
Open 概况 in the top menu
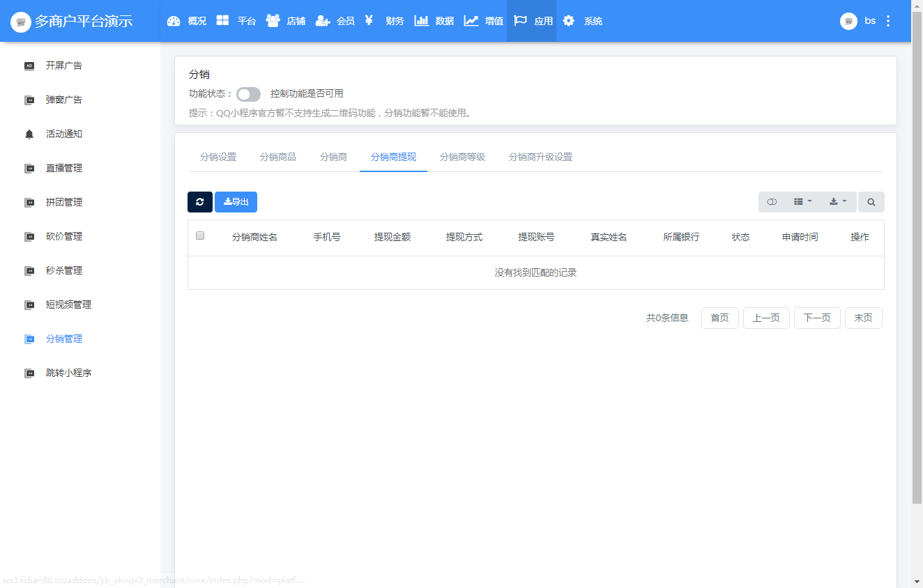tap(197, 21)
